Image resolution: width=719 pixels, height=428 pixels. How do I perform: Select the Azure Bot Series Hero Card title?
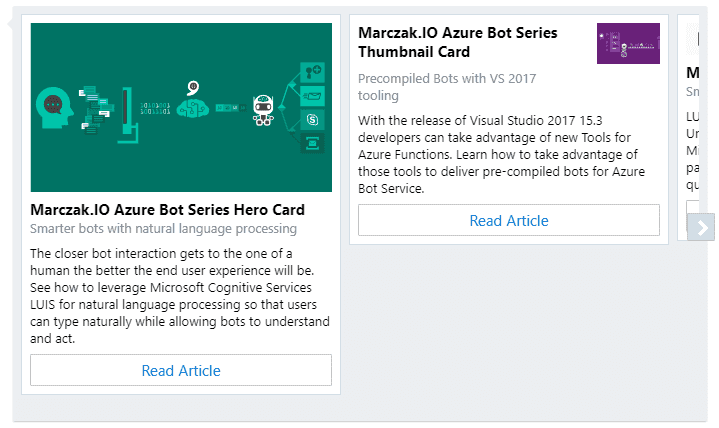click(x=168, y=210)
